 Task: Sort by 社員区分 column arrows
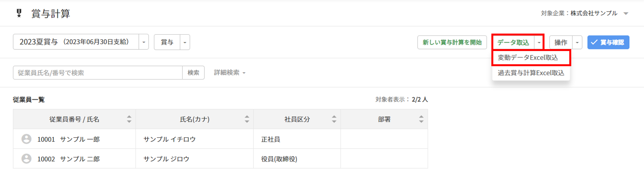(x=334, y=119)
